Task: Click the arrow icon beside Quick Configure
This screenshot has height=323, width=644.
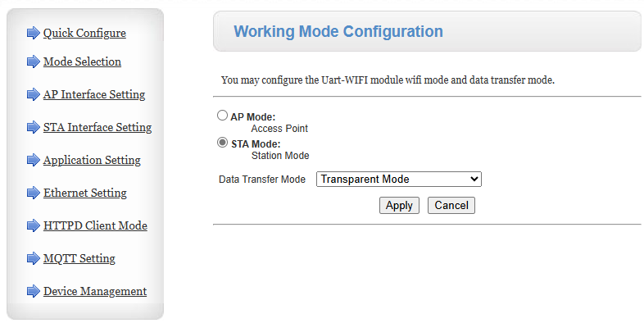Action: pos(34,33)
